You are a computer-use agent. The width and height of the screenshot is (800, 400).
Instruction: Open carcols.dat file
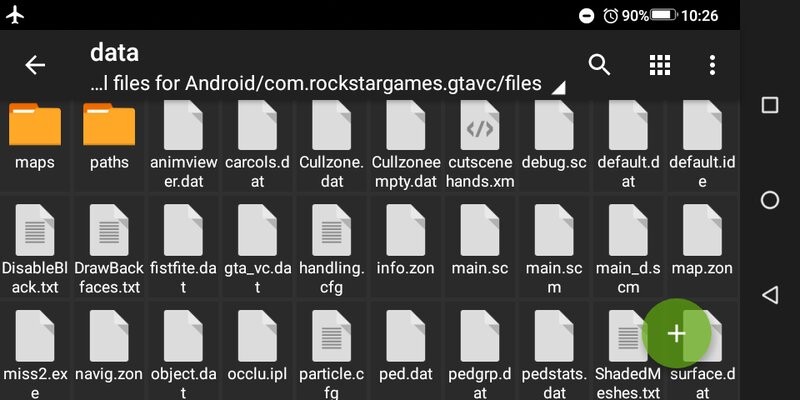click(x=258, y=144)
